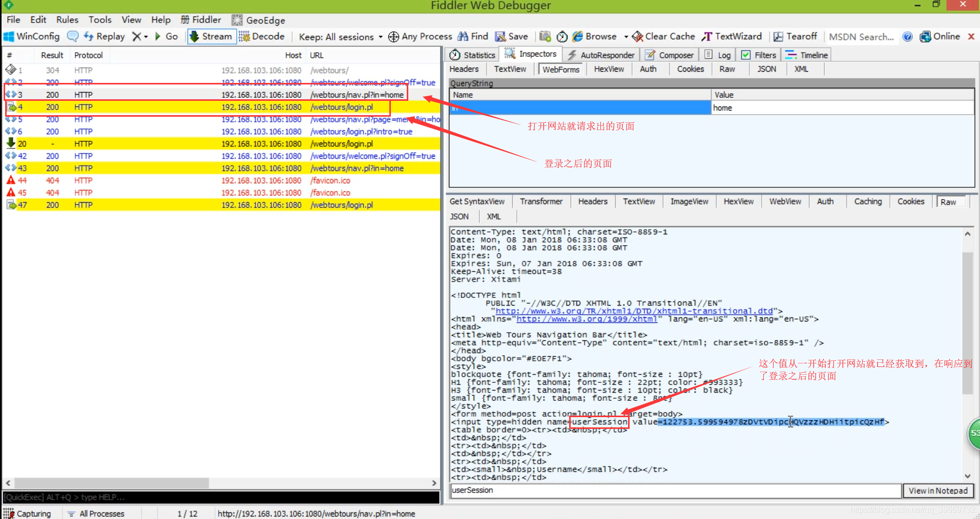Screen dimensions: 980x519
Task: Select the response ImageView tab
Action: [x=689, y=202]
